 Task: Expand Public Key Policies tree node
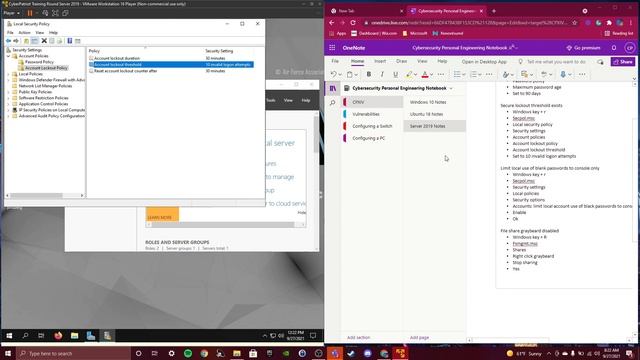pyautogui.click(x=9, y=92)
